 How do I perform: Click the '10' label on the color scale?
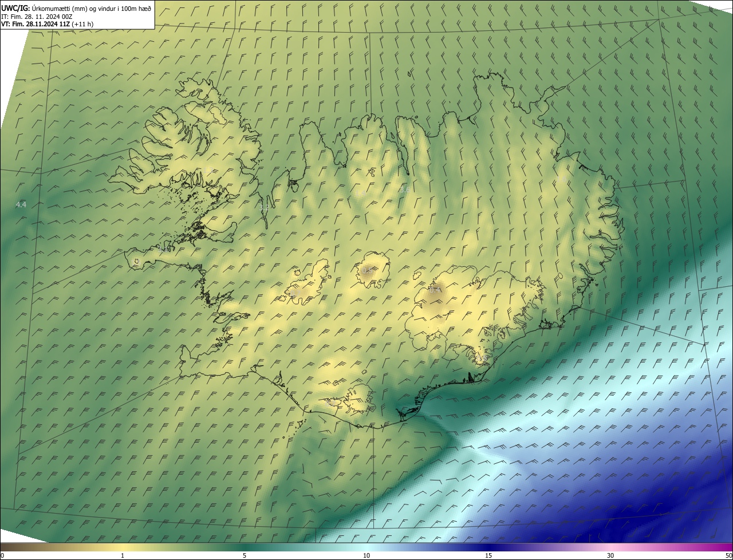coord(366,555)
